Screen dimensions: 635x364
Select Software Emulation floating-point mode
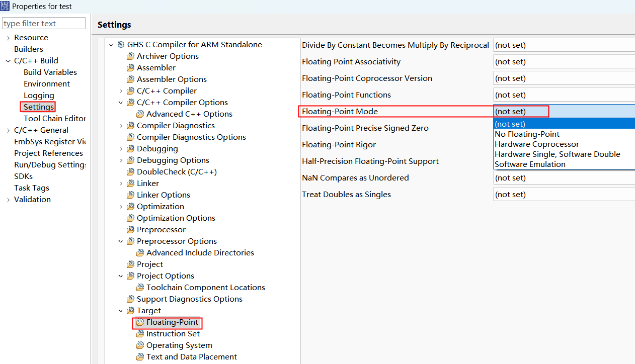(530, 164)
